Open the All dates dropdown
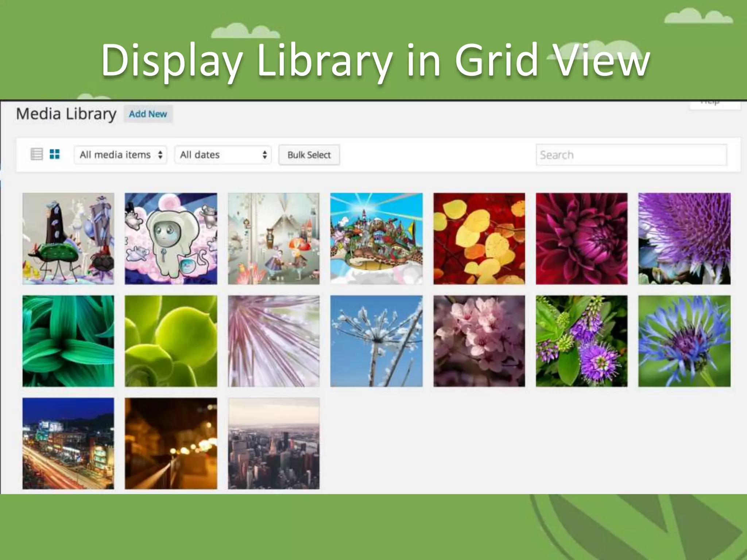This screenshot has height=560, width=747. pyautogui.click(x=223, y=155)
